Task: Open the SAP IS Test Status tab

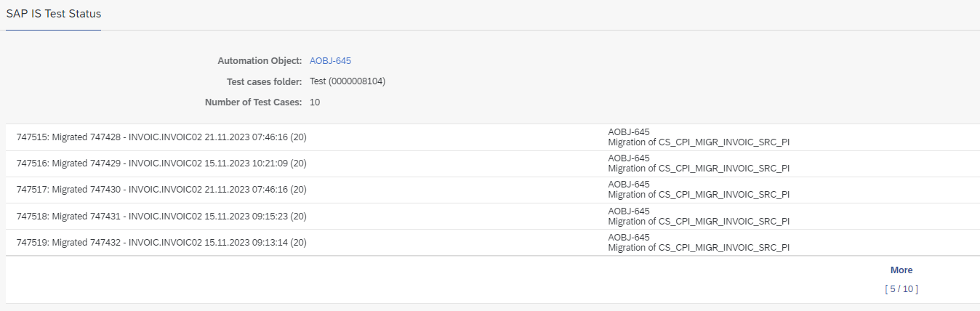Action: pos(54,15)
